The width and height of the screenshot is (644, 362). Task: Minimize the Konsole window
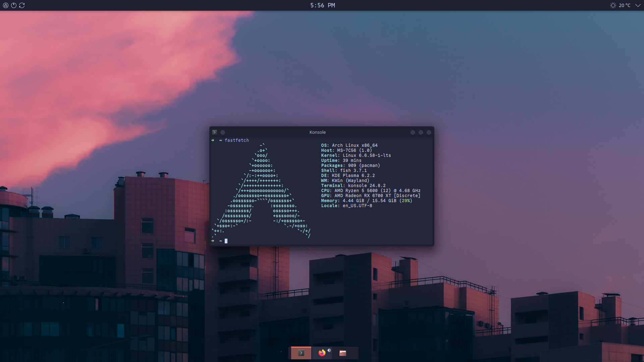[413, 132]
